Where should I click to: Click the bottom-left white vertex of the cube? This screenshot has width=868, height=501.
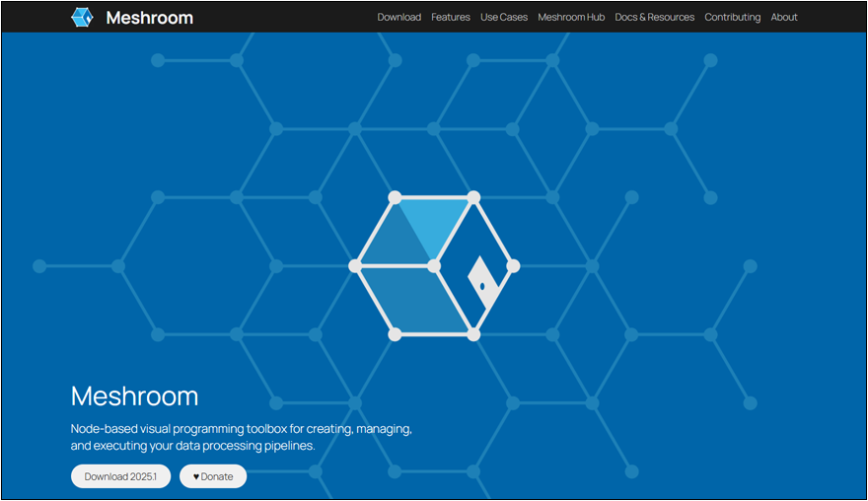click(395, 334)
